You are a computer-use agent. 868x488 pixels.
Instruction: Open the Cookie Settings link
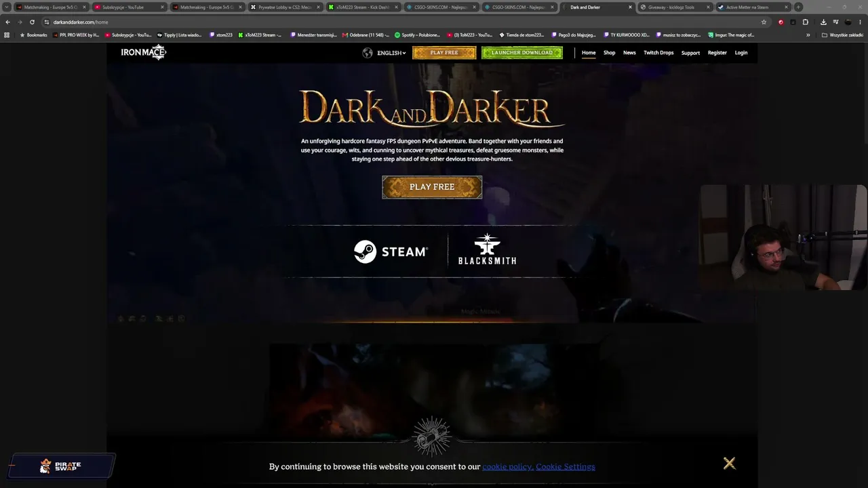click(x=566, y=466)
